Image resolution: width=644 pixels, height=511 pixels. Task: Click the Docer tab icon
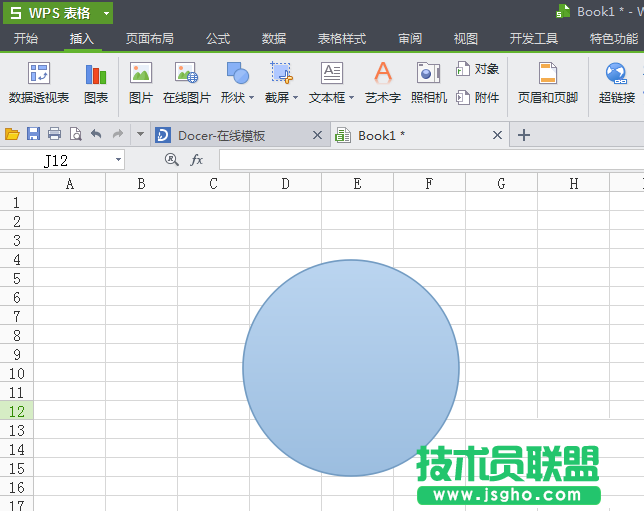click(x=163, y=135)
